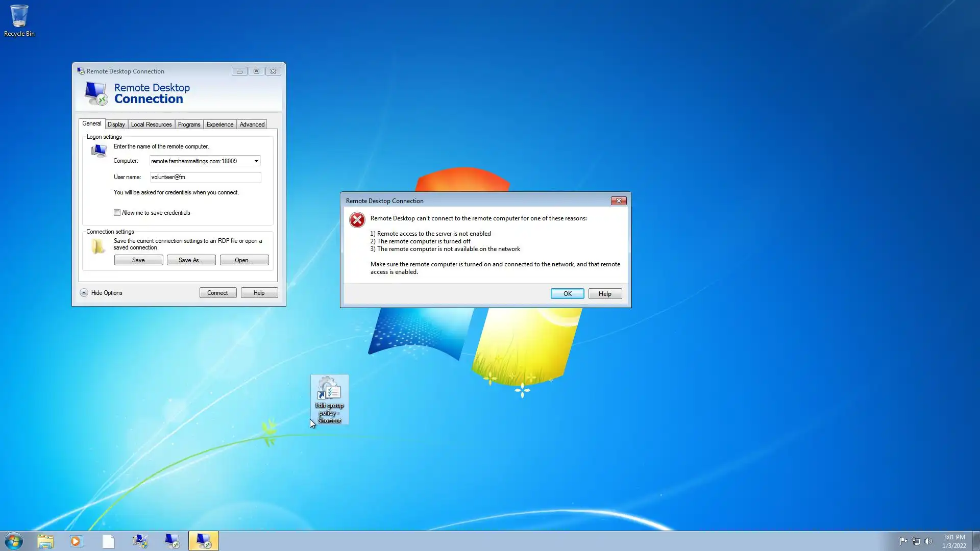
Task: Open the Experience tab
Action: click(219, 124)
